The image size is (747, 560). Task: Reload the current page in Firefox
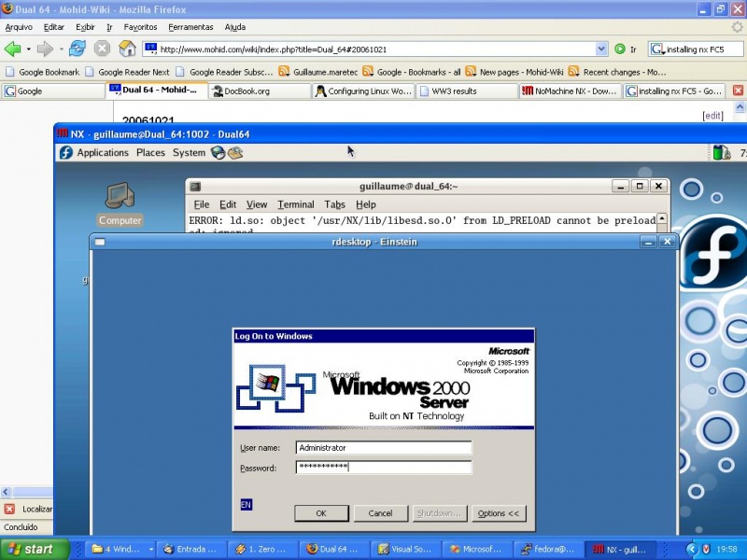(x=76, y=49)
